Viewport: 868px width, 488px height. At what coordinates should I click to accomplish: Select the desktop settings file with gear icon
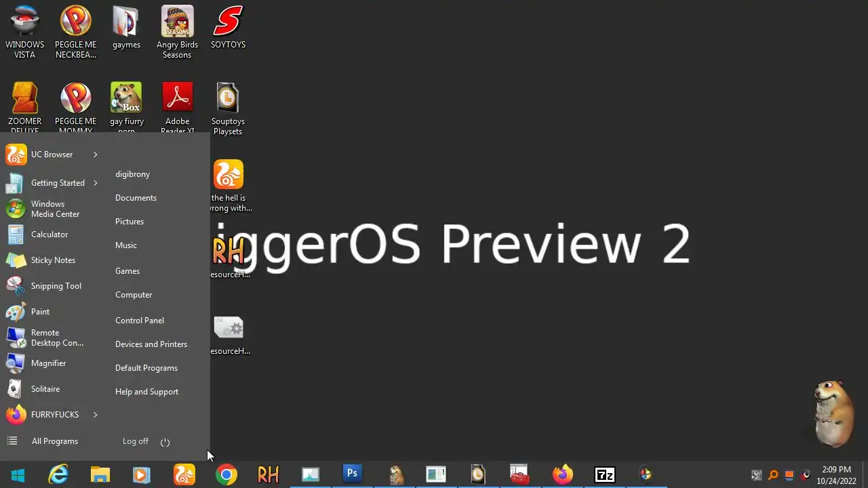click(x=229, y=335)
